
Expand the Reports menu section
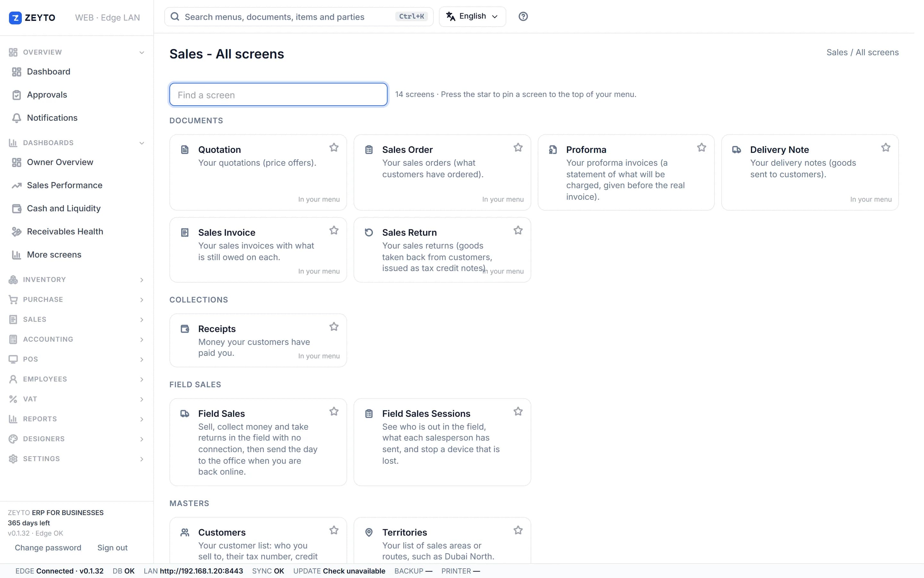[76, 419]
